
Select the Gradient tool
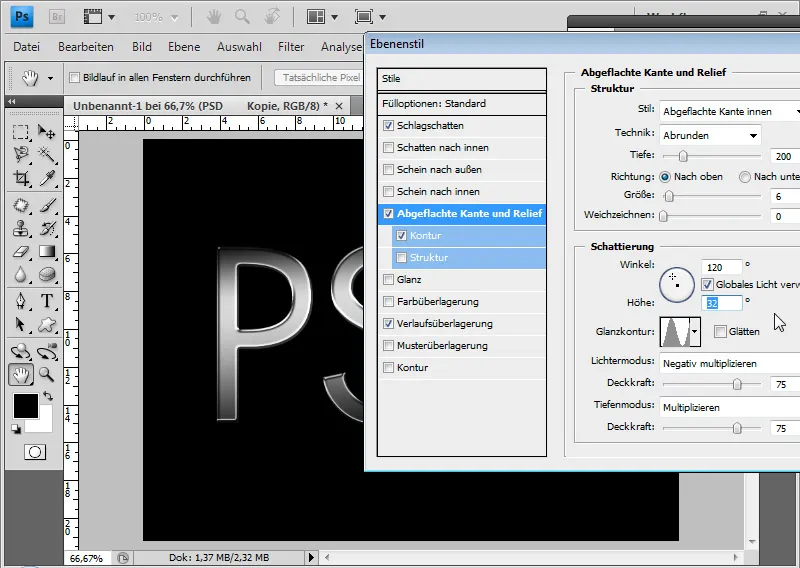(46, 252)
